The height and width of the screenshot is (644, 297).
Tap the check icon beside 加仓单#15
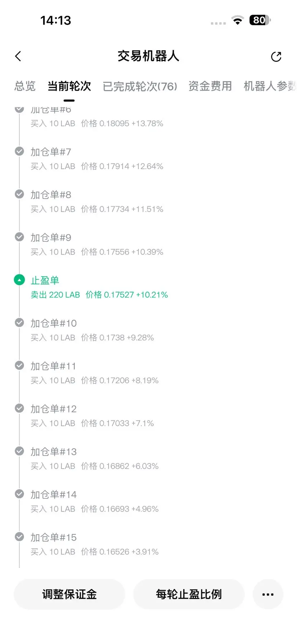coord(19,537)
